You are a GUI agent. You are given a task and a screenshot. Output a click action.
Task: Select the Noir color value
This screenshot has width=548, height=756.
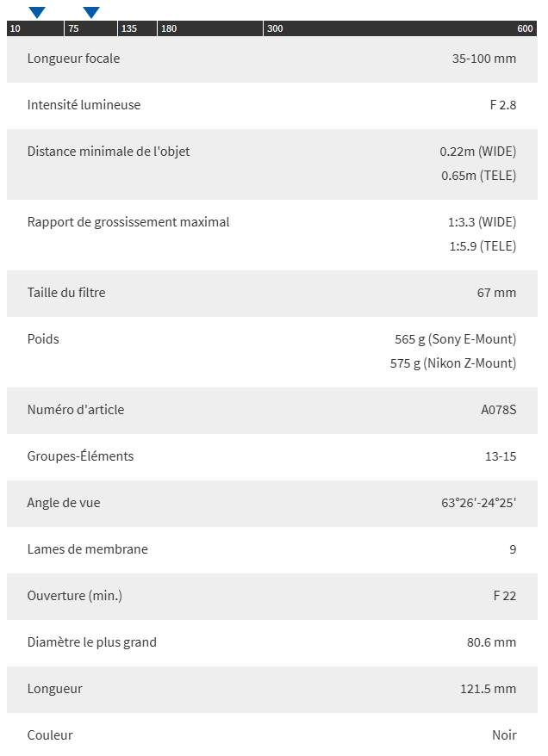504,735
